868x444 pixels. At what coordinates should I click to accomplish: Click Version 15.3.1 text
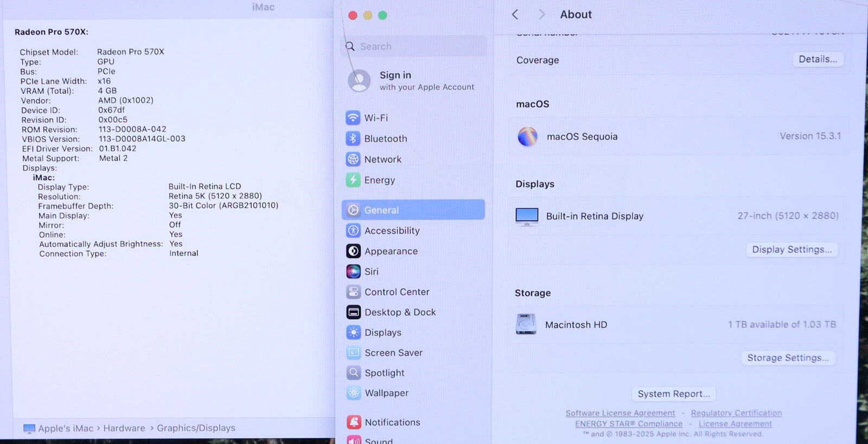[810, 136]
